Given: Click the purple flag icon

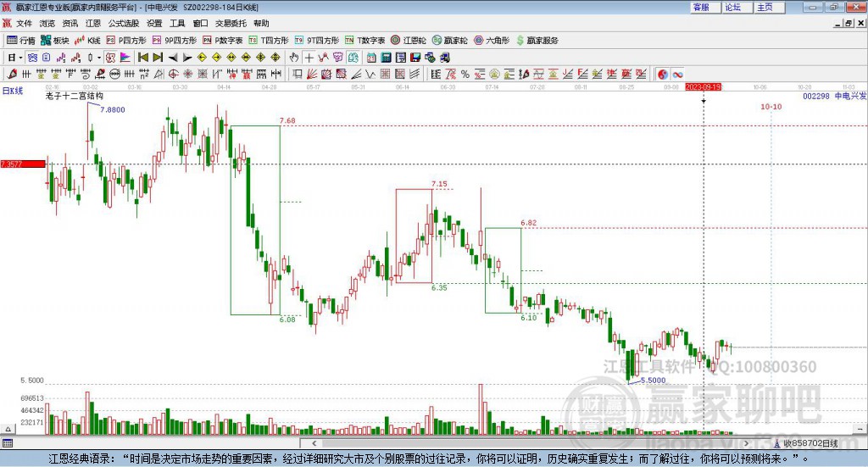Looking at the screenshot, I should pyautogui.click(x=125, y=58).
